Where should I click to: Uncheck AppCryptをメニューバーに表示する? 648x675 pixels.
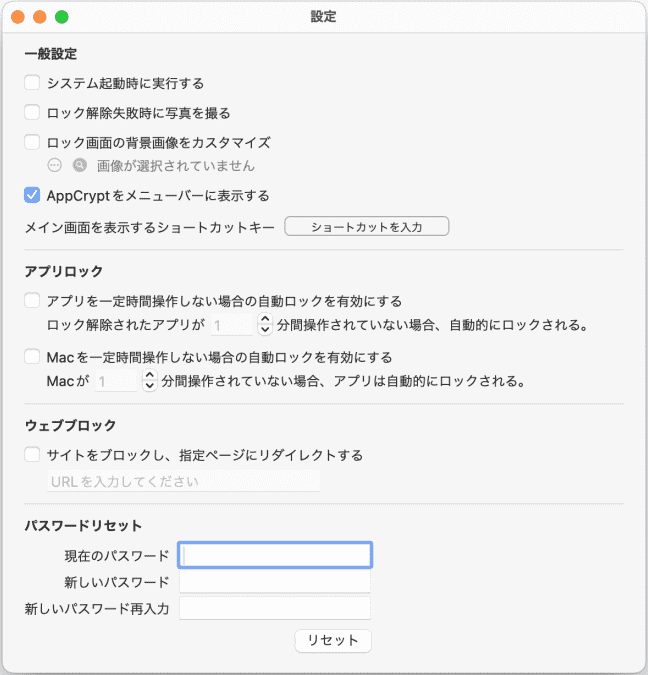(x=32, y=195)
